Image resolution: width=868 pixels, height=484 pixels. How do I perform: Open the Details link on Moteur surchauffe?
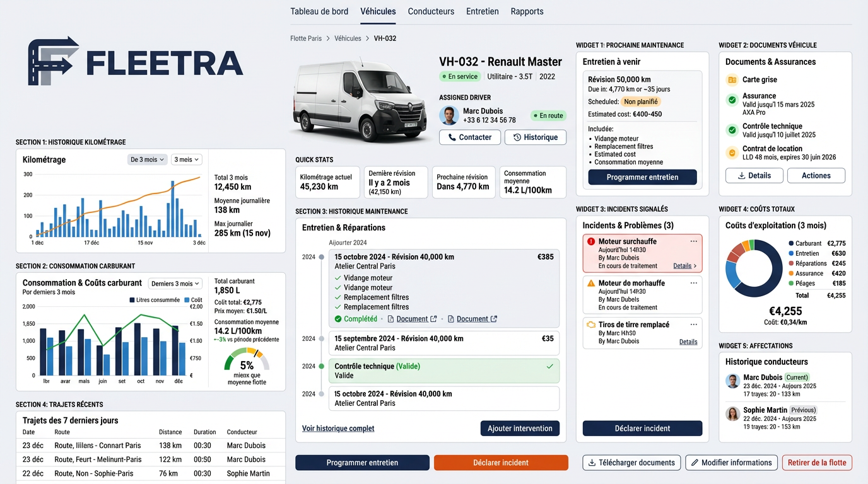coord(684,266)
